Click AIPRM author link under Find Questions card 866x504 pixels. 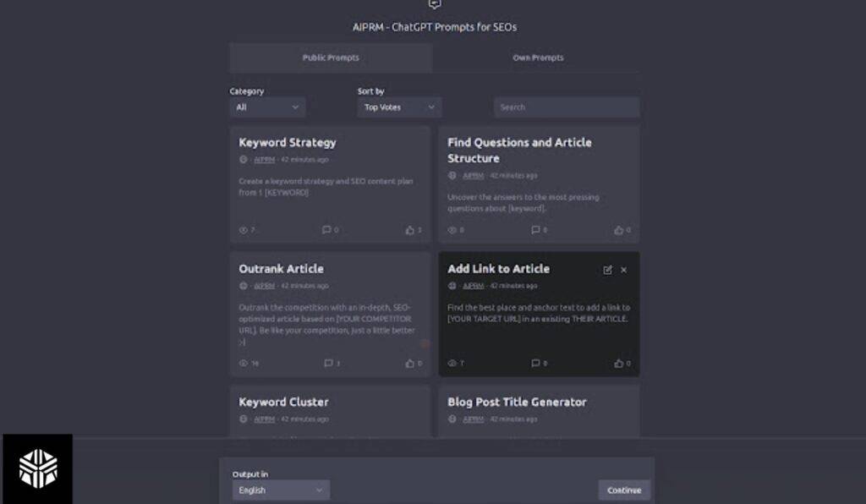(473, 176)
